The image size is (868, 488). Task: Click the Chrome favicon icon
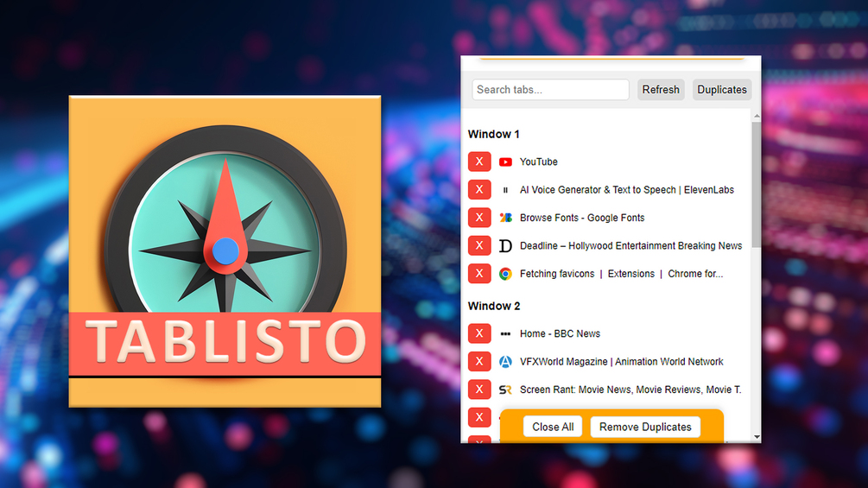click(x=505, y=274)
